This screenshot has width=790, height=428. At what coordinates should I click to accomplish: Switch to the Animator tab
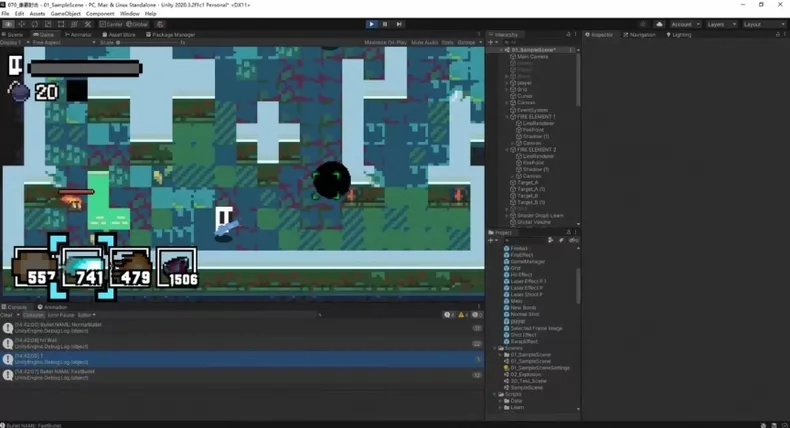78,35
